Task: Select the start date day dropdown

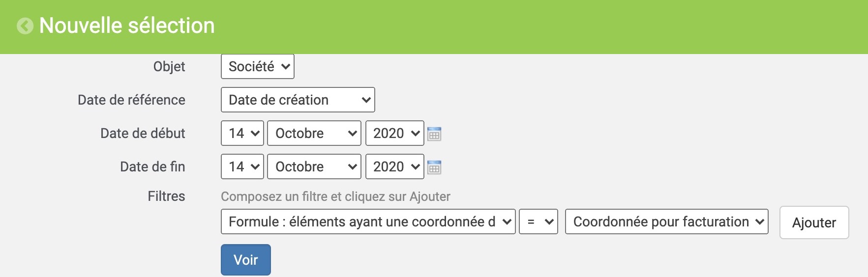Action: coord(242,133)
